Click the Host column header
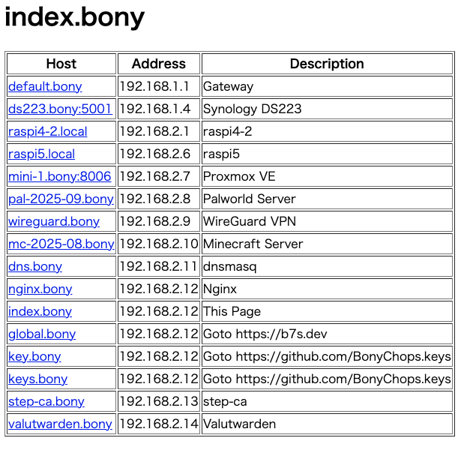 click(x=61, y=64)
